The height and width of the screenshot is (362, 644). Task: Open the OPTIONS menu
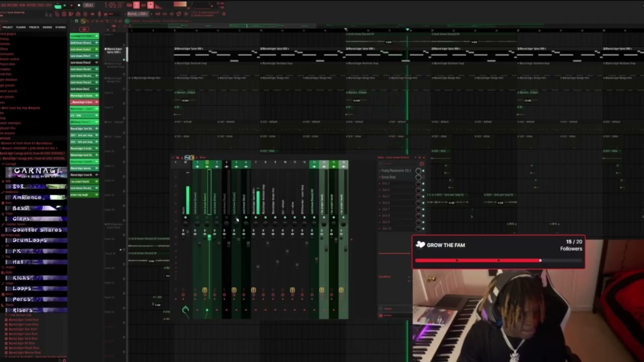(32, 5)
